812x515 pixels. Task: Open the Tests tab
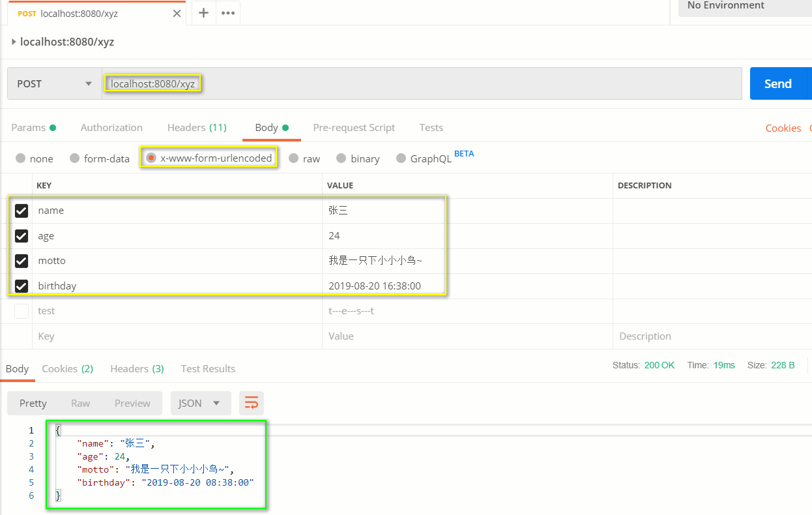pos(431,127)
